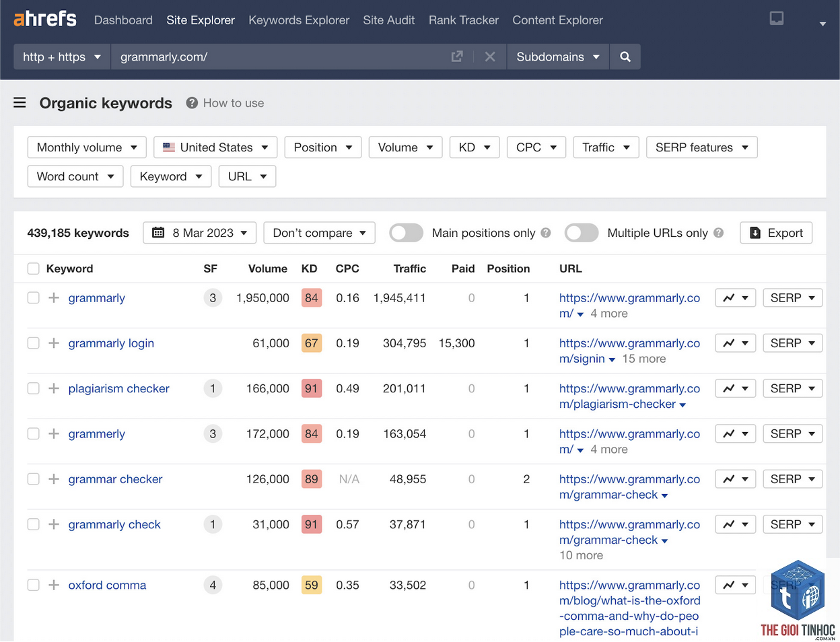This screenshot has width=840, height=642.
Task: Click help icon next to Main positions only
Action: tap(546, 233)
